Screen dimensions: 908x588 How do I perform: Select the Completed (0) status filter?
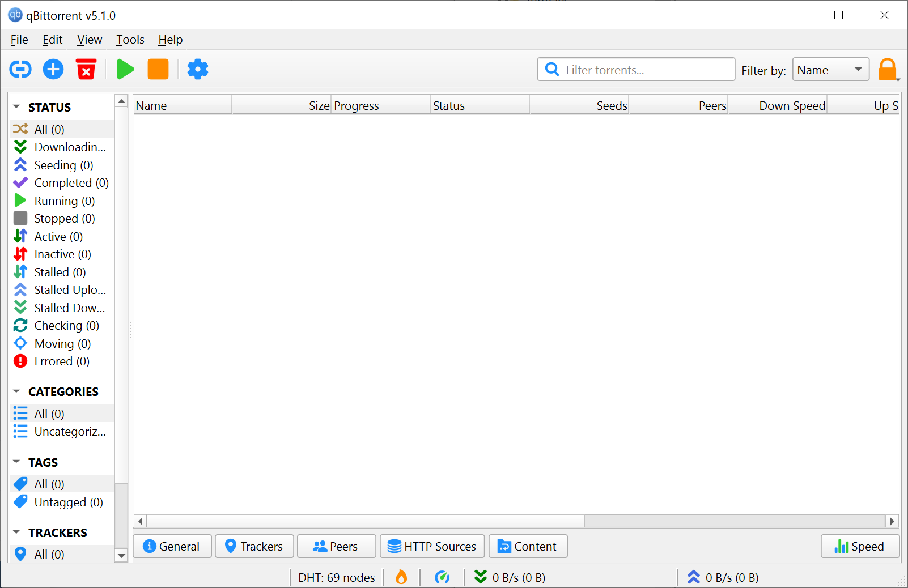click(62, 183)
